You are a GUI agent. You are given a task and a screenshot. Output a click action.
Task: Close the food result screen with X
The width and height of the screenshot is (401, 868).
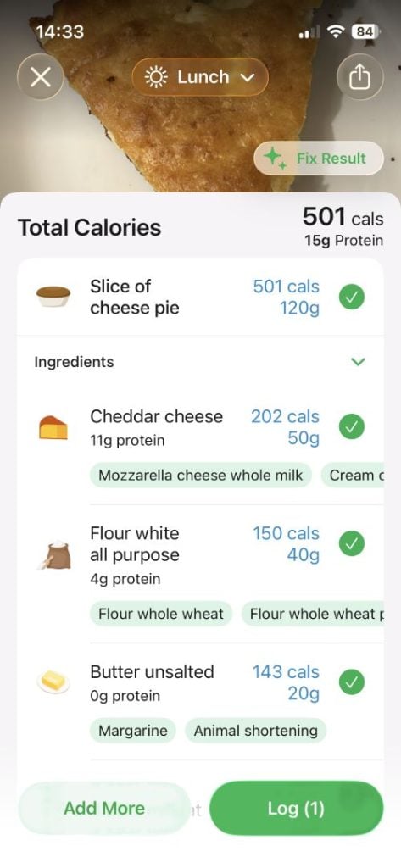pyautogui.click(x=41, y=77)
